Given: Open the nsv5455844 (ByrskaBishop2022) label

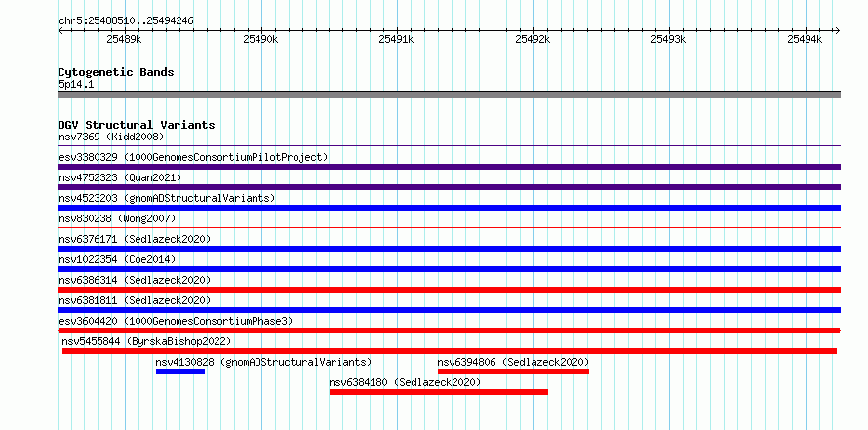Looking at the screenshot, I should point(146,341).
